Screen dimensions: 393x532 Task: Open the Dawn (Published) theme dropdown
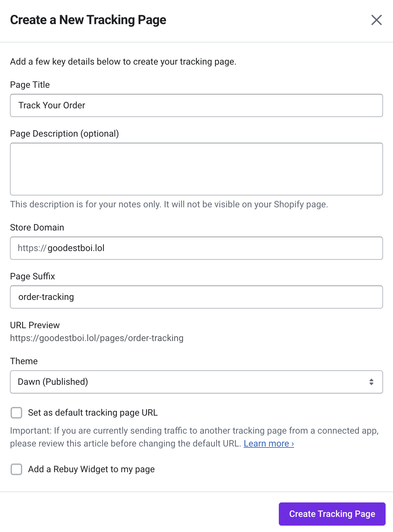point(197,382)
